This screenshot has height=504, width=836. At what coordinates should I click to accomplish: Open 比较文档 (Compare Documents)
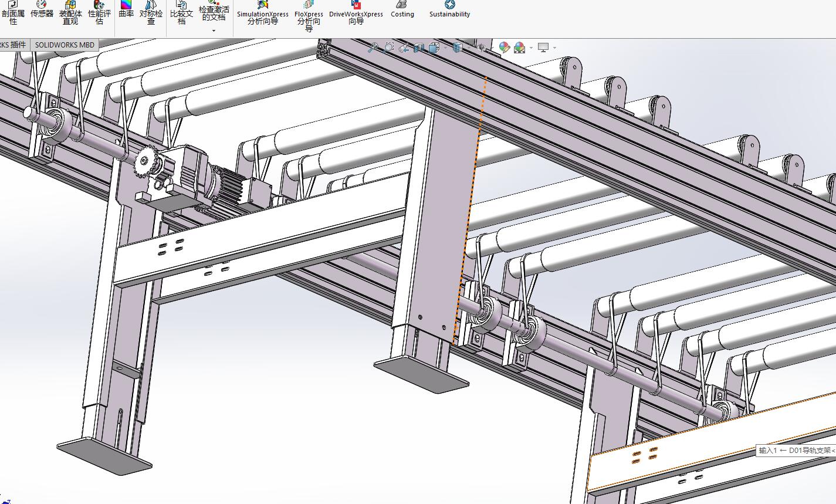pyautogui.click(x=181, y=13)
